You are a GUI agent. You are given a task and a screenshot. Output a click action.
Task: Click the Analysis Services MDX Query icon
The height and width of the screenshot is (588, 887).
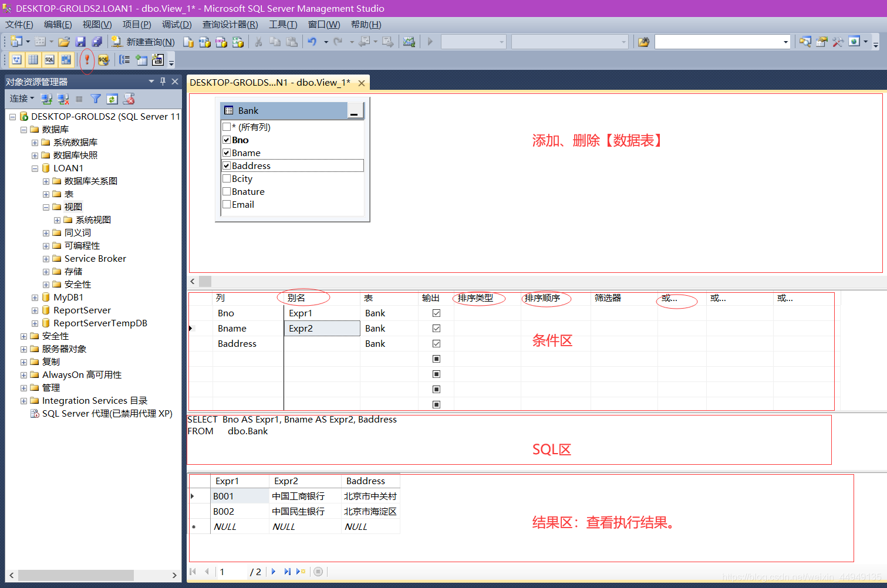pos(205,42)
